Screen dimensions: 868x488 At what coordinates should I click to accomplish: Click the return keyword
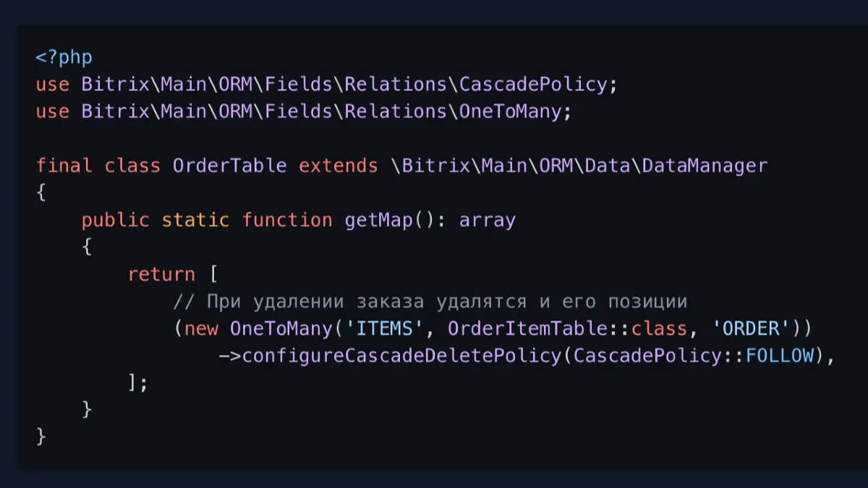click(x=161, y=275)
